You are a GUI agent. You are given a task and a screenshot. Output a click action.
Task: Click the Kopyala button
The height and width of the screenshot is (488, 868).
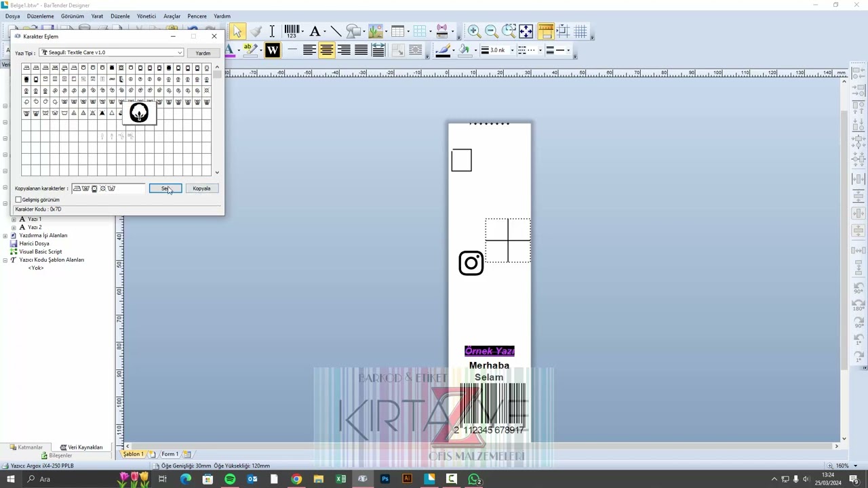[x=201, y=188]
